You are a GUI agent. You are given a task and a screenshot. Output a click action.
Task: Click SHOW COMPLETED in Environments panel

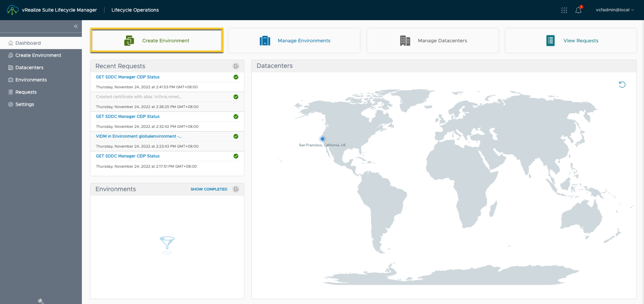[x=209, y=189]
